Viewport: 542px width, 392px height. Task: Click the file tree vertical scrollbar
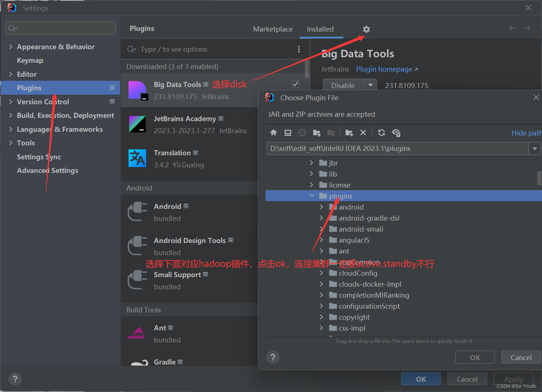pyautogui.click(x=539, y=178)
